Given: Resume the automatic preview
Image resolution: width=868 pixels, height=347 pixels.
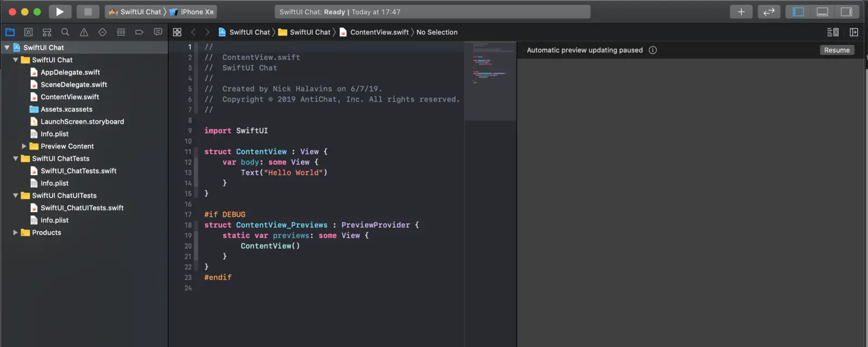Looking at the screenshot, I should (837, 50).
